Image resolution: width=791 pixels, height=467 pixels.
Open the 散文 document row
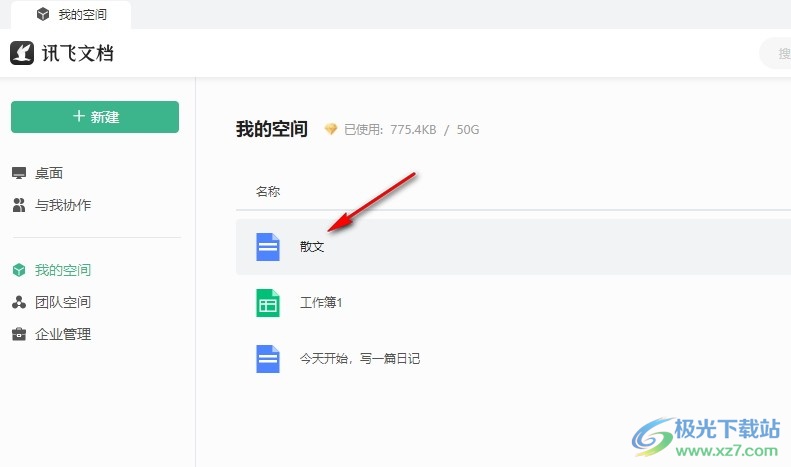[514, 247]
